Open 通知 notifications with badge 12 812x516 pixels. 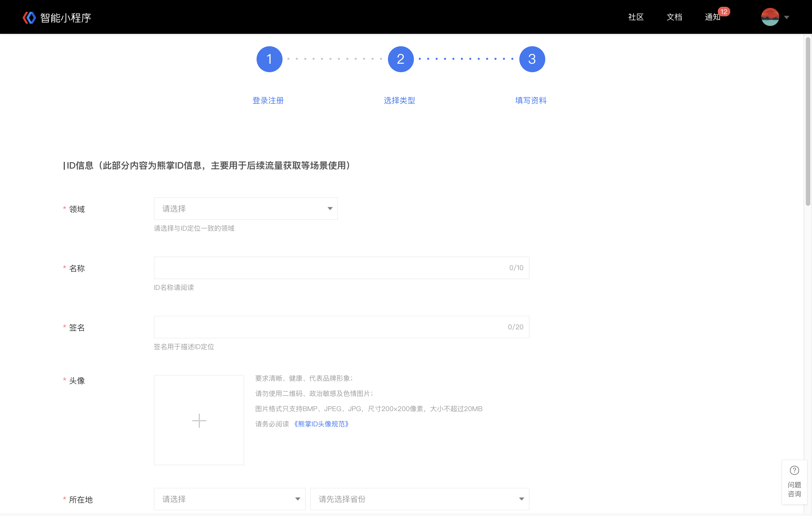[712, 17]
